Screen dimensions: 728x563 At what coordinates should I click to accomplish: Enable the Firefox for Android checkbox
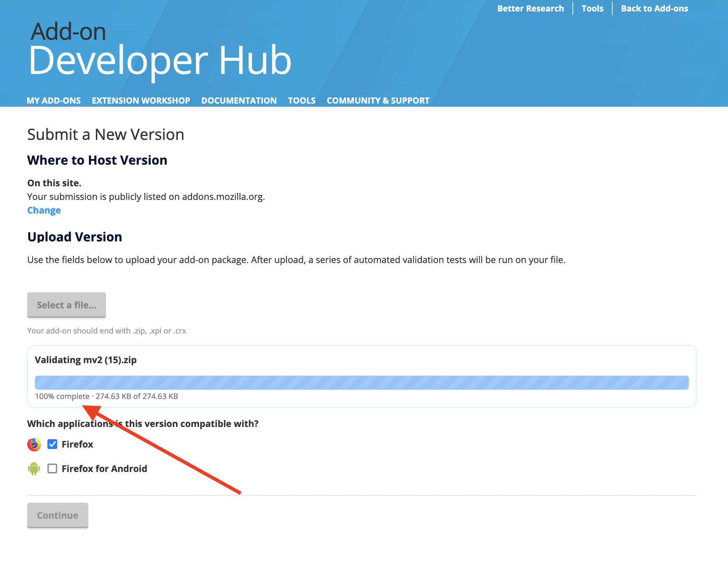53,468
